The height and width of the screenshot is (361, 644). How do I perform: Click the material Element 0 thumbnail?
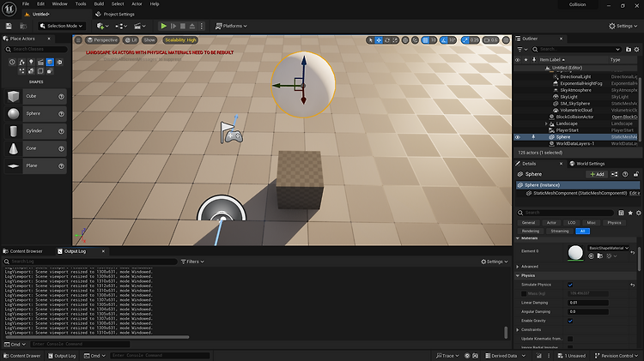point(575,252)
